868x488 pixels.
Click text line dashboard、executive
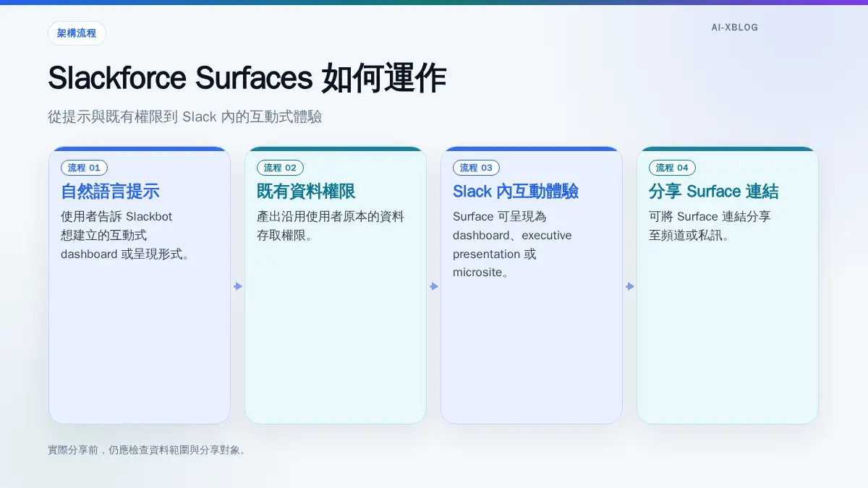(x=512, y=235)
